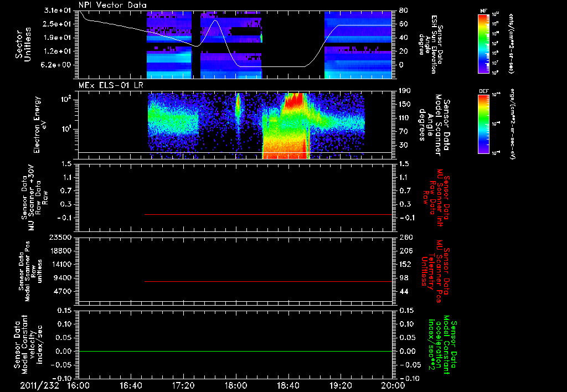Click the 30 scanner angle tick label
The image size is (567, 392).
(x=404, y=146)
